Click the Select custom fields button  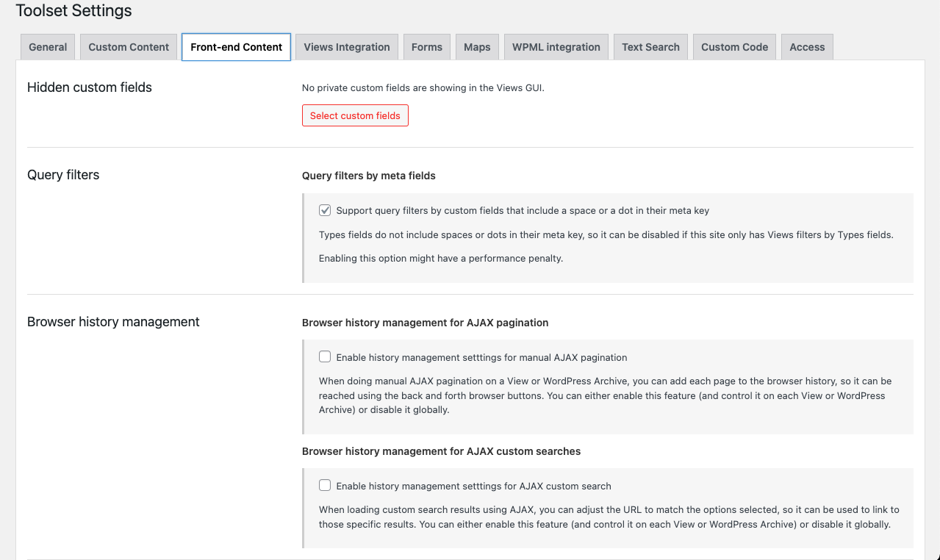(x=355, y=115)
